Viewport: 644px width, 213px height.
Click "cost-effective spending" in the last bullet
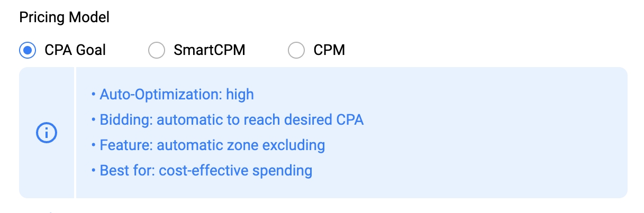[x=235, y=171]
